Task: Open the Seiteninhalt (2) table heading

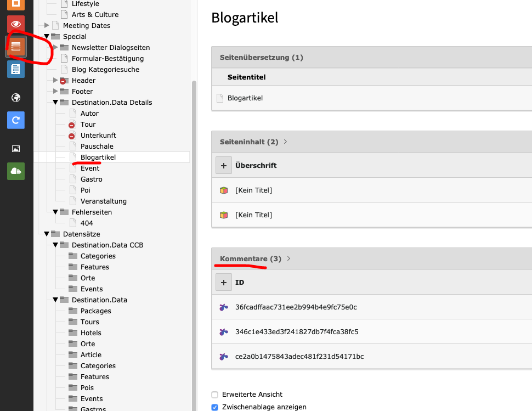Action: coord(249,142)
